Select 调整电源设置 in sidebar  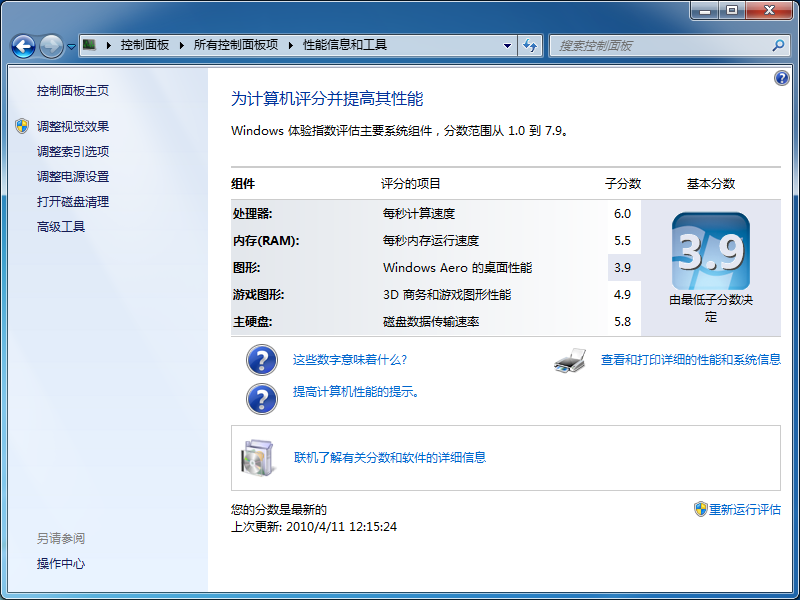click(x=73, y=177)
